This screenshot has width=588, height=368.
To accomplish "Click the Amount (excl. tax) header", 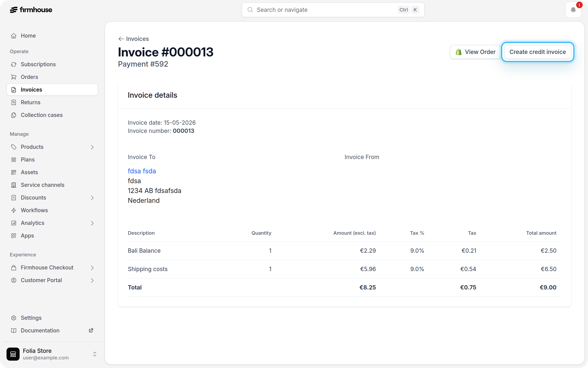I will [x=354, y=233].
